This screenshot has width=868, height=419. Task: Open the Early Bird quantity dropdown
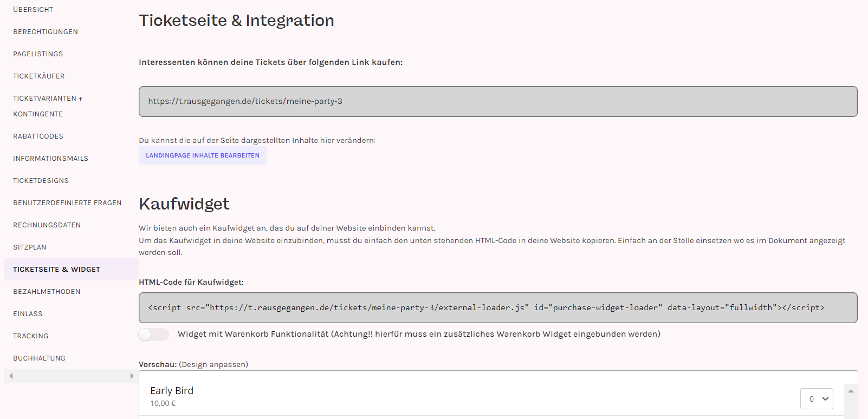coord(817,399)
